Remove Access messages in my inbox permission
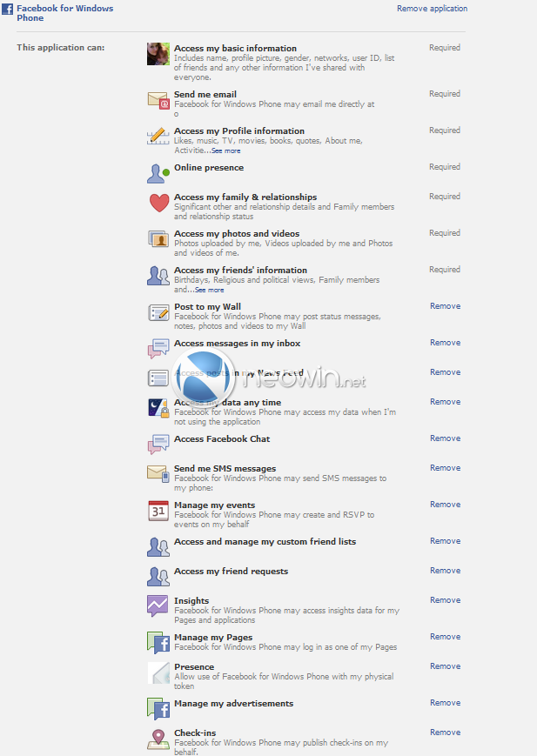Viewport: 537px width, 756px height. (445, 343)
